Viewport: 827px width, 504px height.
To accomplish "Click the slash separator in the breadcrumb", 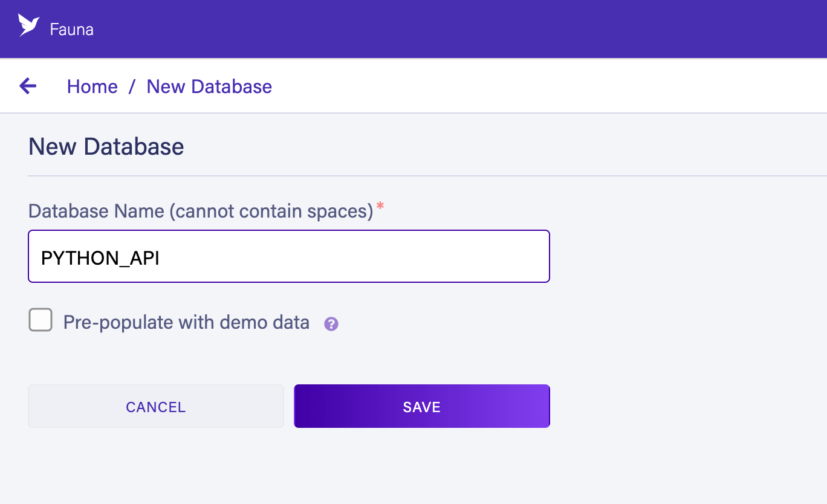I will [x=132, y=86].
